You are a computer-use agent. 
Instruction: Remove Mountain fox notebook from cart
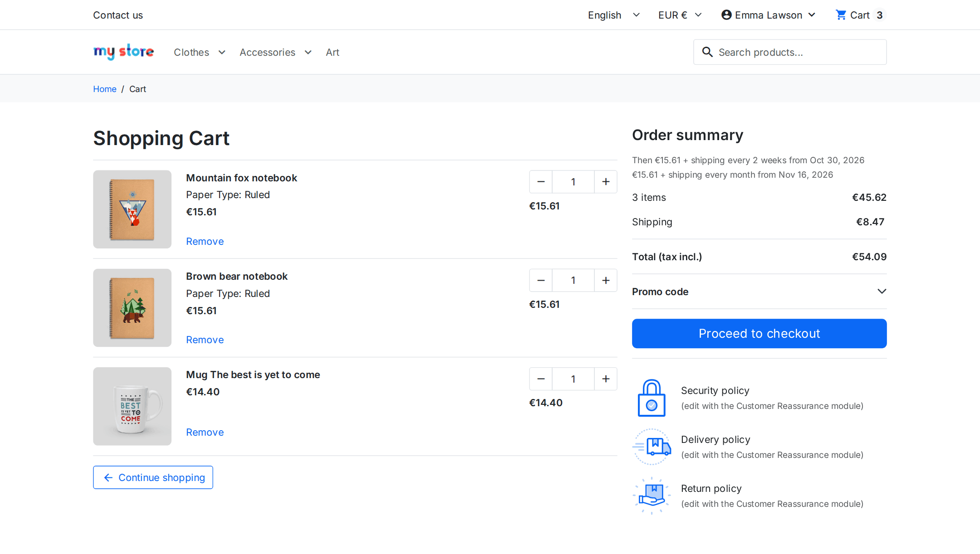click(205, 241)
